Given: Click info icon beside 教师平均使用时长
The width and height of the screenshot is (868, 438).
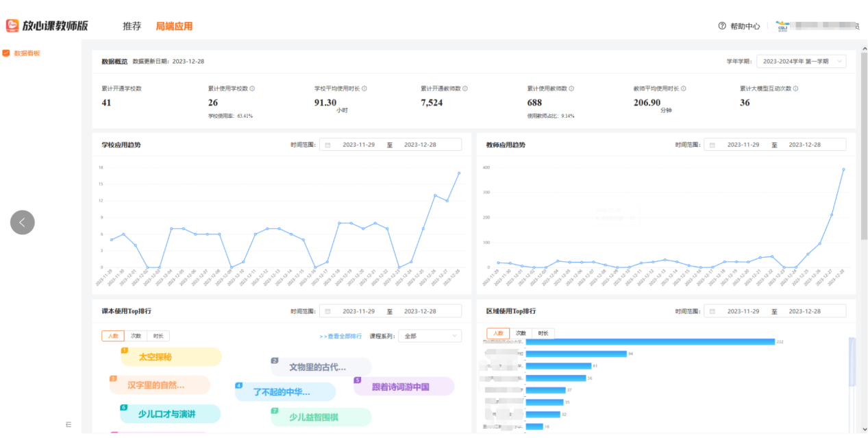Looking at the screenshot, I should click(683, 88).
